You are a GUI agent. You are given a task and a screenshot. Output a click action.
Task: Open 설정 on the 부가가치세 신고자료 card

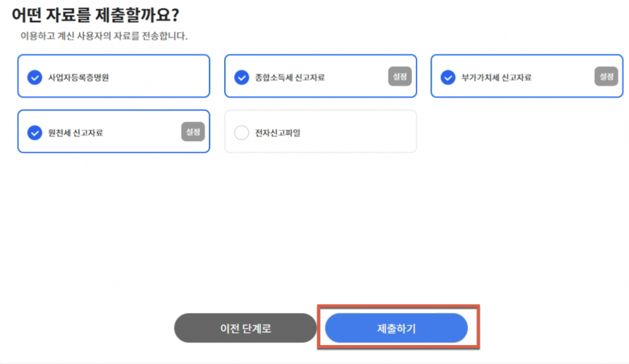(605, 76)
